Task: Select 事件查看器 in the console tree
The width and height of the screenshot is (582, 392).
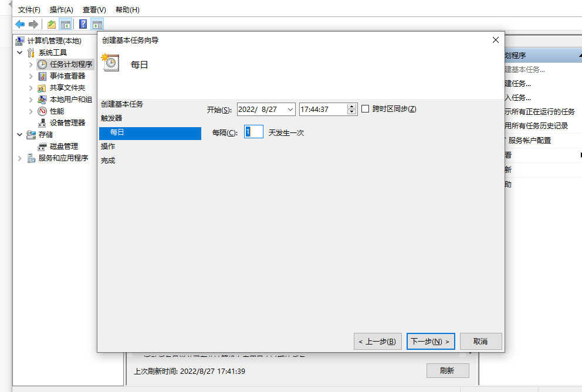Action: point(67,76)
